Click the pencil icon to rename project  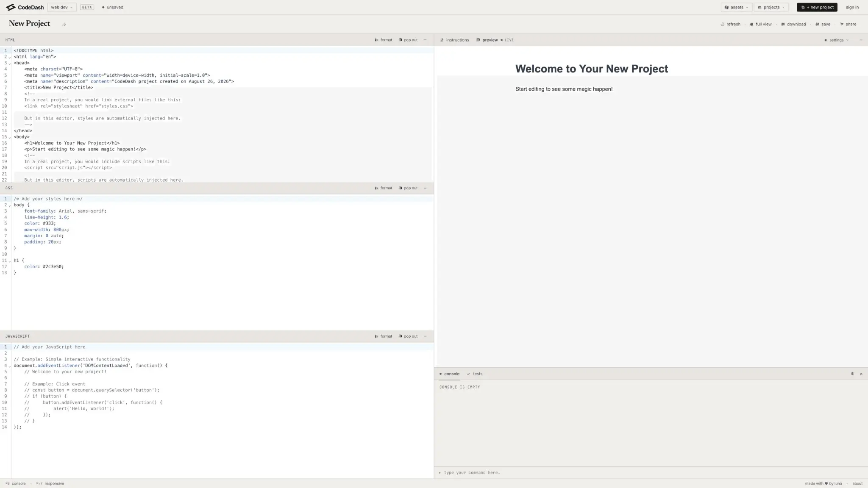[x=64, y=24]
